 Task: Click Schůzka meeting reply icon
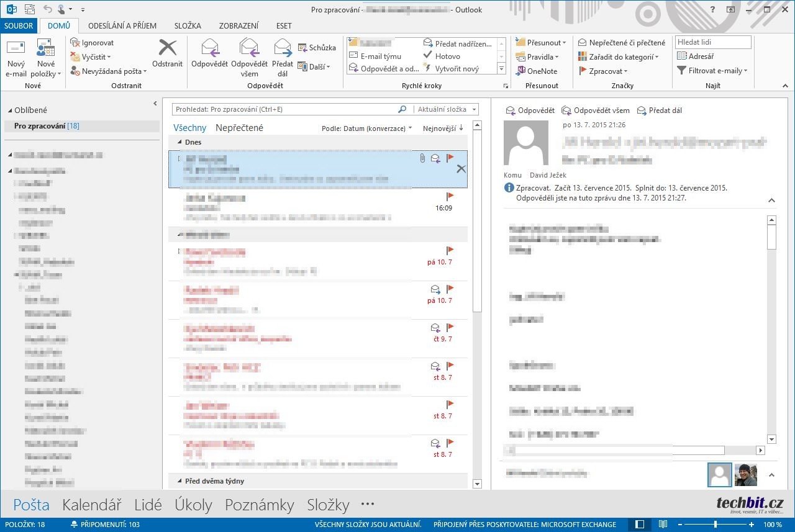pyautogui.click(x=317, y=48)
